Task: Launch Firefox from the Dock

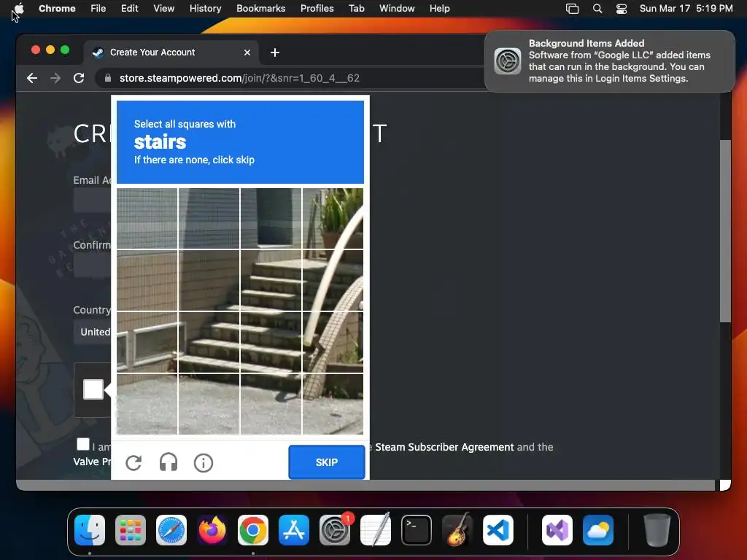Action: click(212, 530)
